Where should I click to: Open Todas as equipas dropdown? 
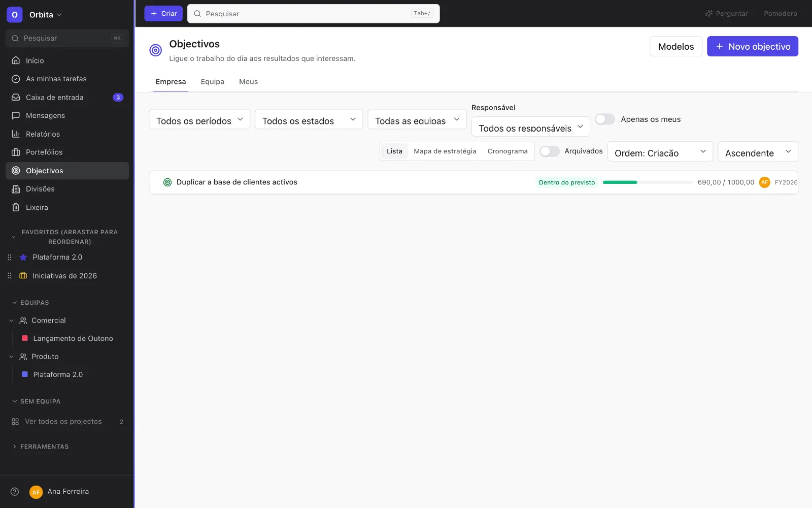[x=417, y=119]
